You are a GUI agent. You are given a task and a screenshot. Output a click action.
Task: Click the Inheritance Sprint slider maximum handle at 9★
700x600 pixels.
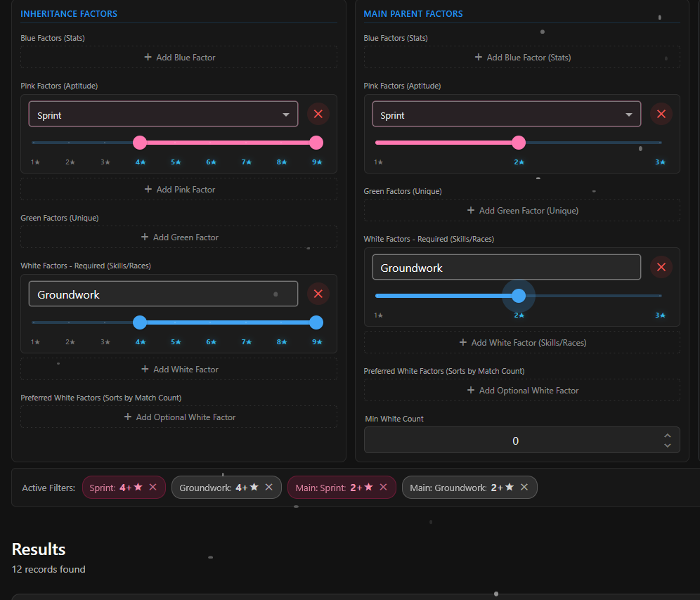(x=316, y=143)
